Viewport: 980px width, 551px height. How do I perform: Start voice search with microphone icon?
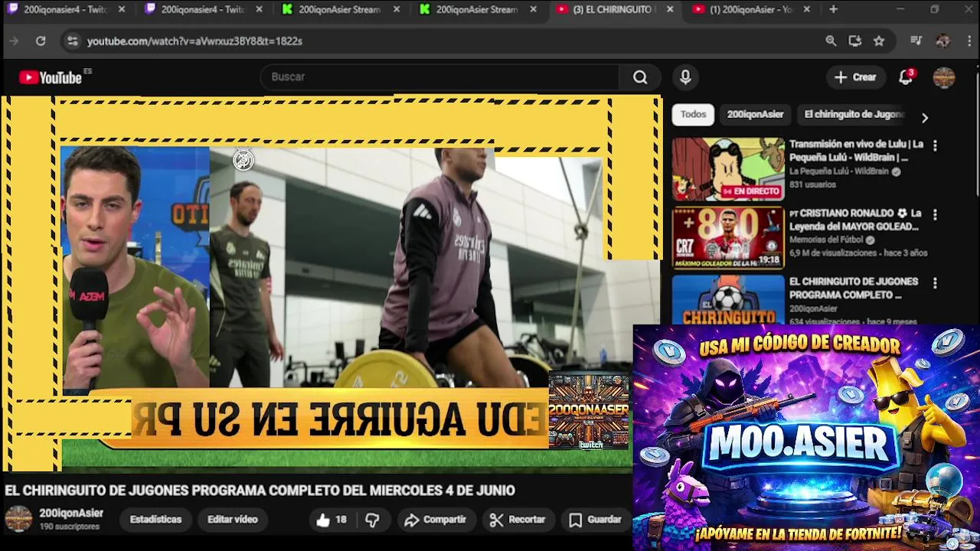685,77
